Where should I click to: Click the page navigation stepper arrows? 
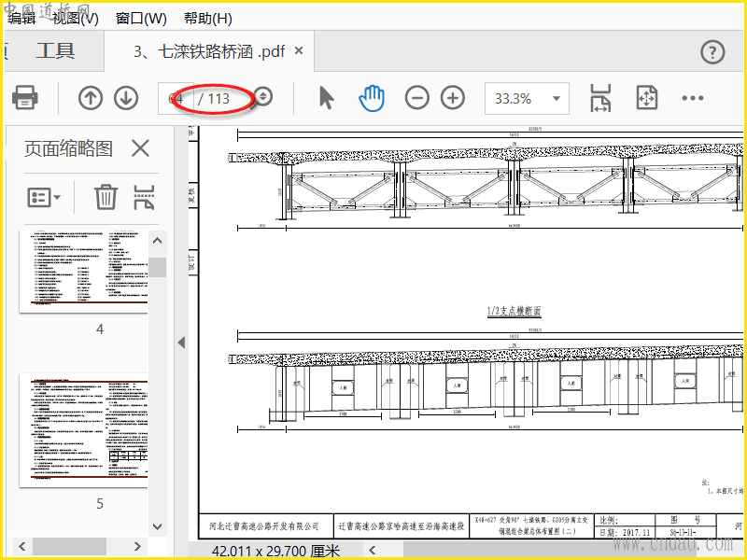click(262, 97)
